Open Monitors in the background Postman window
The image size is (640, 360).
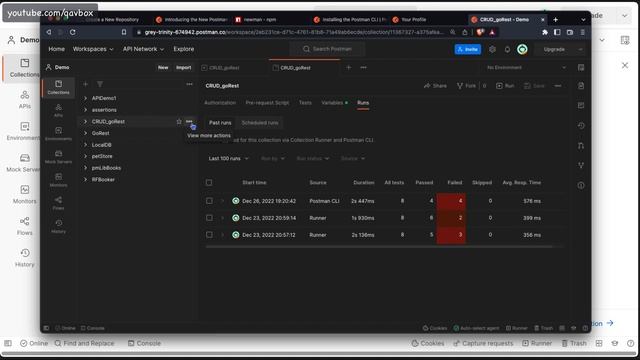click(24, 195)
